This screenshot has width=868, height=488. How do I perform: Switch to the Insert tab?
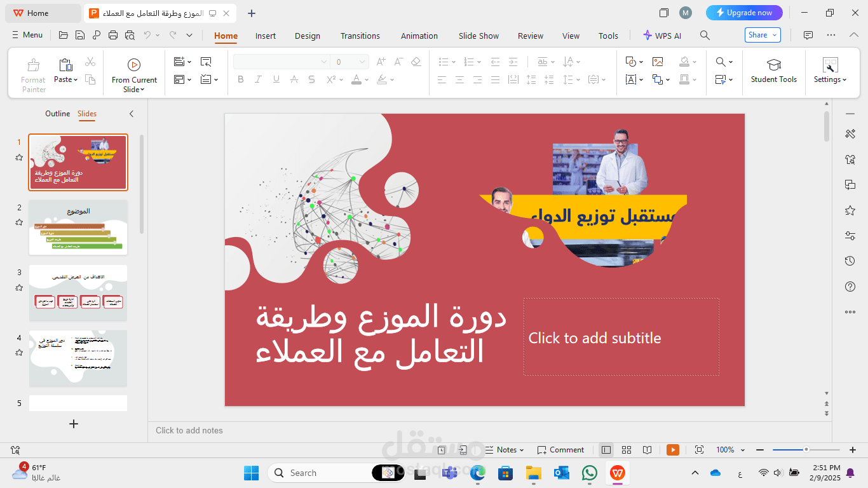(x=266, y=36)
